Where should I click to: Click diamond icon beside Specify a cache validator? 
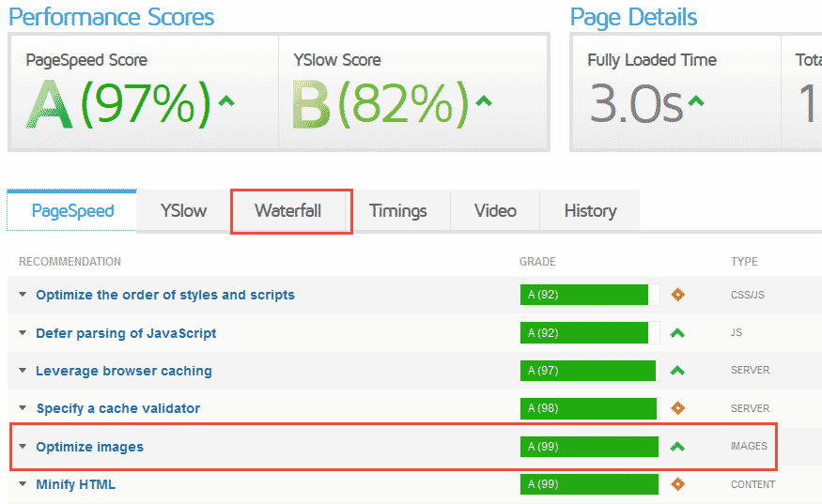coord(677,408)
